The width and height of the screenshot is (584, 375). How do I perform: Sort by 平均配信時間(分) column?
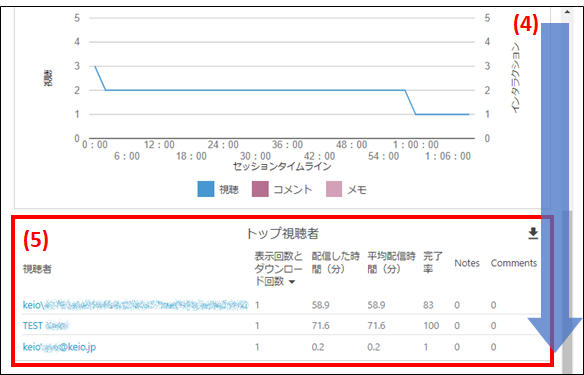coord(391,263)
